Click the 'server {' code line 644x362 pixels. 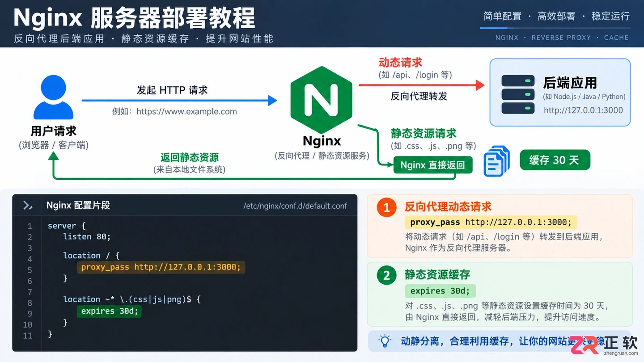(x=66, y=226)
